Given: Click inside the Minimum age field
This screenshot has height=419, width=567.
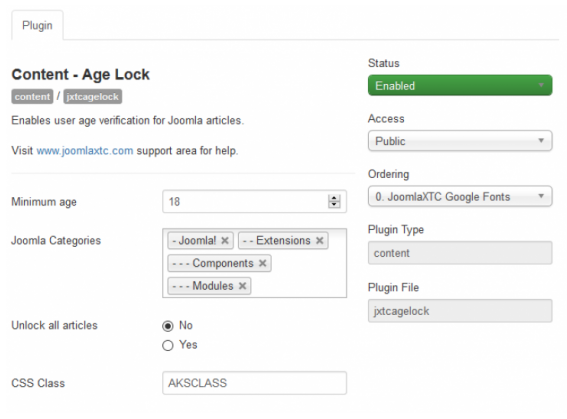Looking at the screenshot, I should click(x=246, y=202).
